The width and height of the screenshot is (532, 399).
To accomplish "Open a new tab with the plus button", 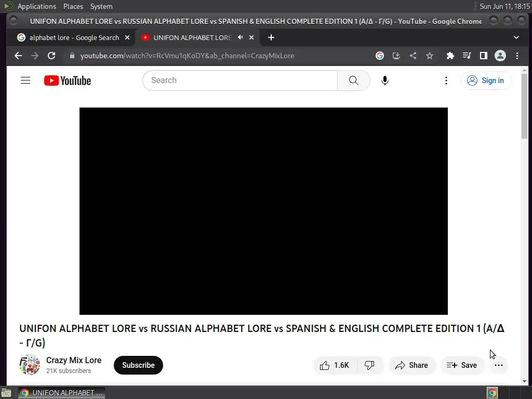I will [271, 37].
